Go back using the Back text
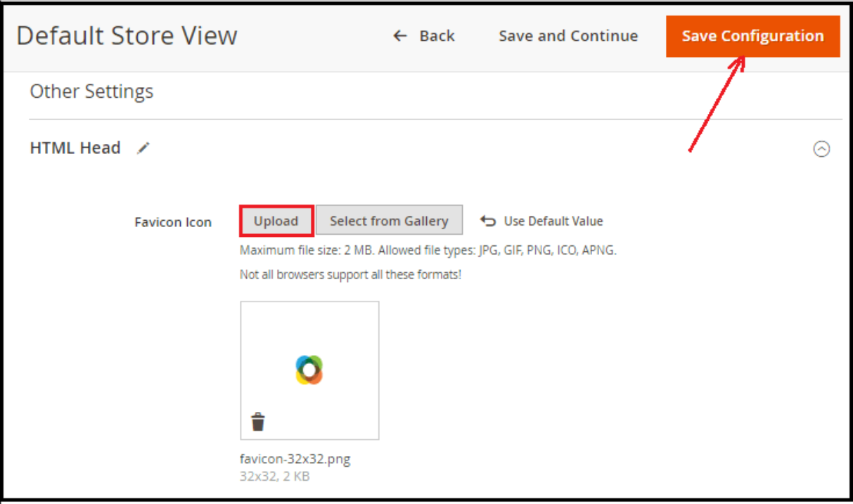The width and height of the screenshot is (853, 504). point(437,36)
